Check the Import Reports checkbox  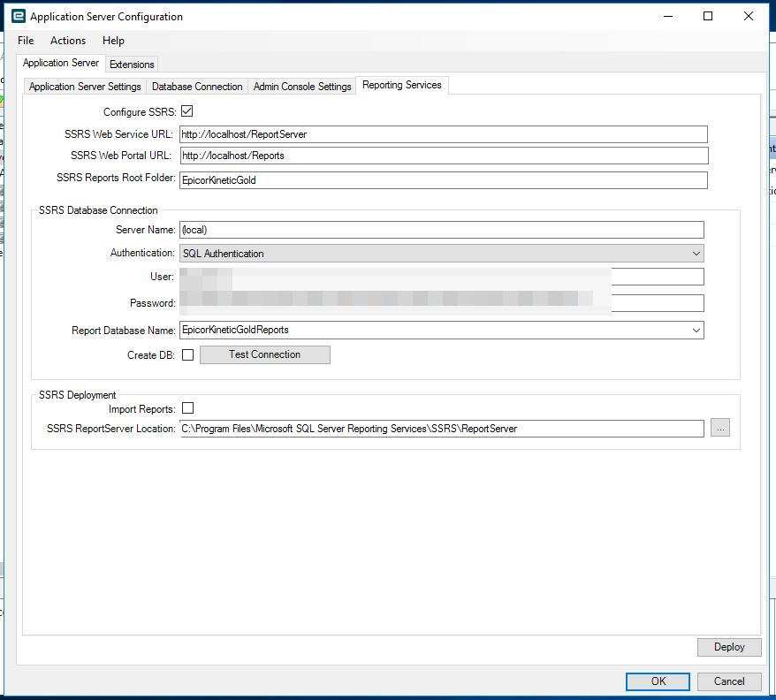[x=189, y=408]
